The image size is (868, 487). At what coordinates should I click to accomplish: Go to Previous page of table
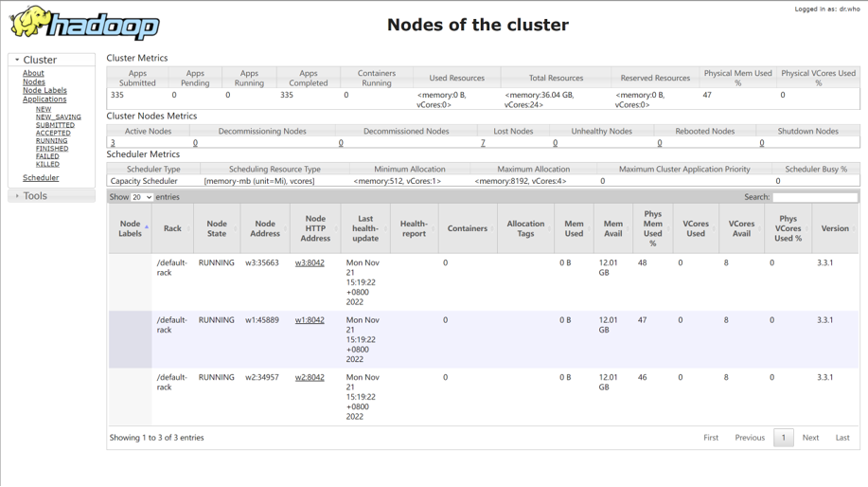point(750,438)
